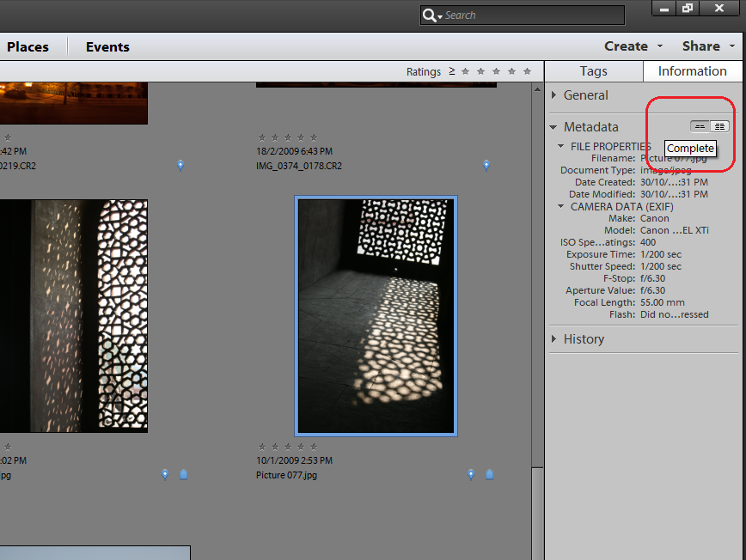Click the gray star icon above the 2:42 PM timestamp
The height and width of the screenshot is (560, 746).
(x=9, y=136)
